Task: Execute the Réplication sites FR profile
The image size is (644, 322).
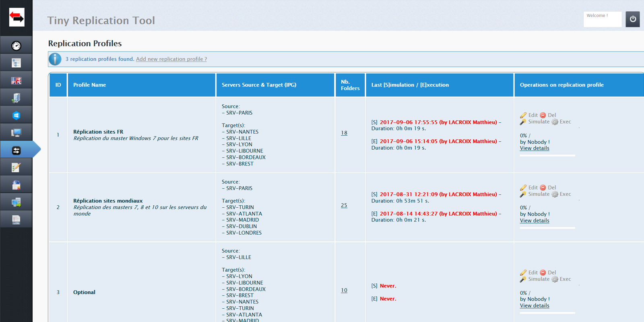Action: [561, 122]
